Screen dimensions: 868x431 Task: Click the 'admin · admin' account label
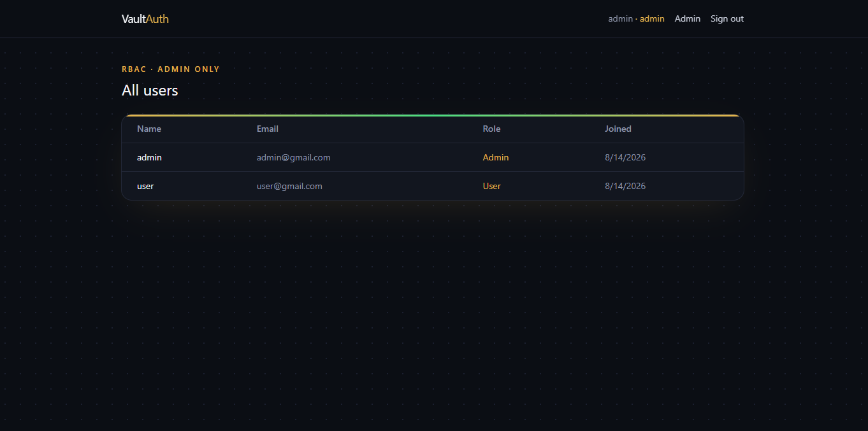tap(636, 19)
